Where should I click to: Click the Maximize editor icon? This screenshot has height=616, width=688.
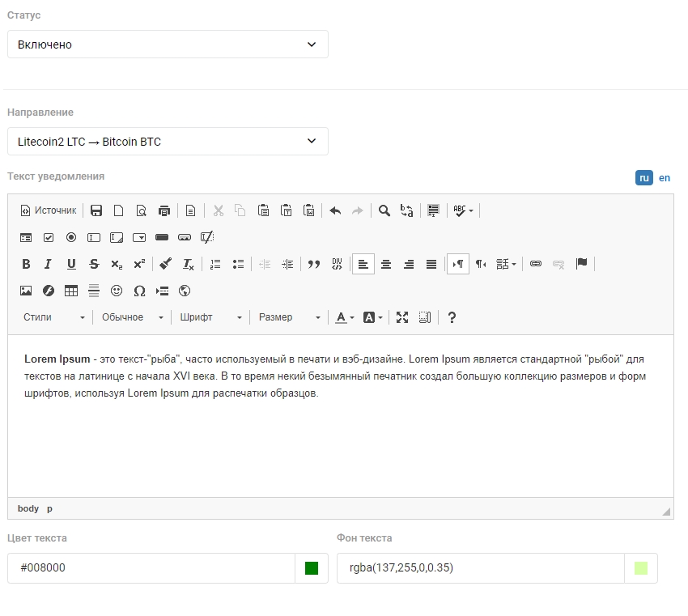coord(402,317)
